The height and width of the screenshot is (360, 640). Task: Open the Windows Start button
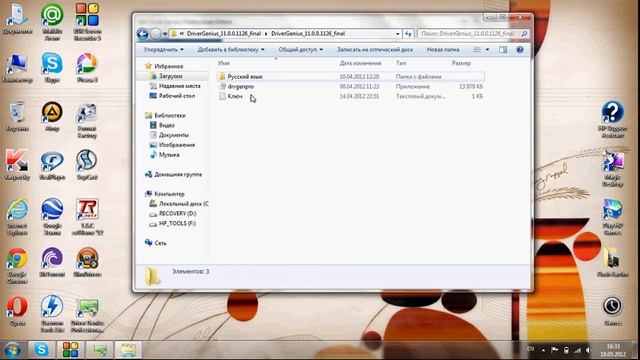(x=12, y=350)
